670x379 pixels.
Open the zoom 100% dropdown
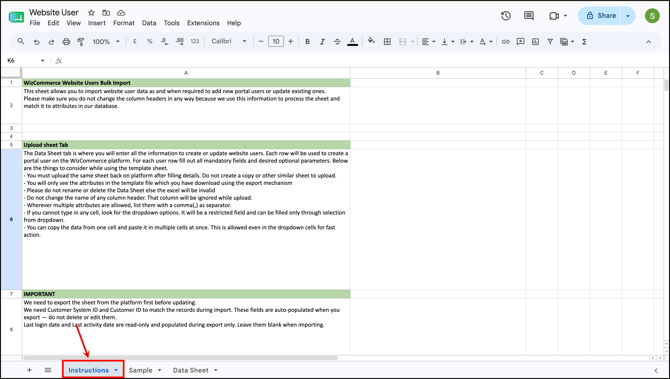[106, 41]
